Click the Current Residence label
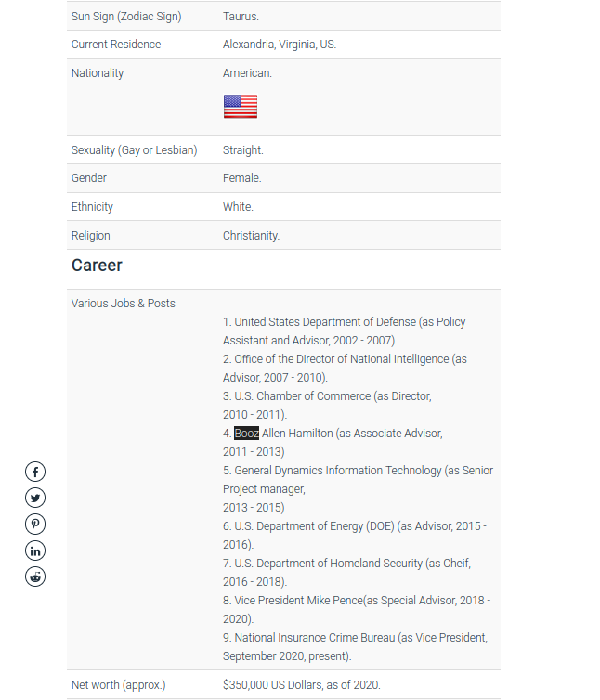The image size is (600, 700). [x=116, y=45]
